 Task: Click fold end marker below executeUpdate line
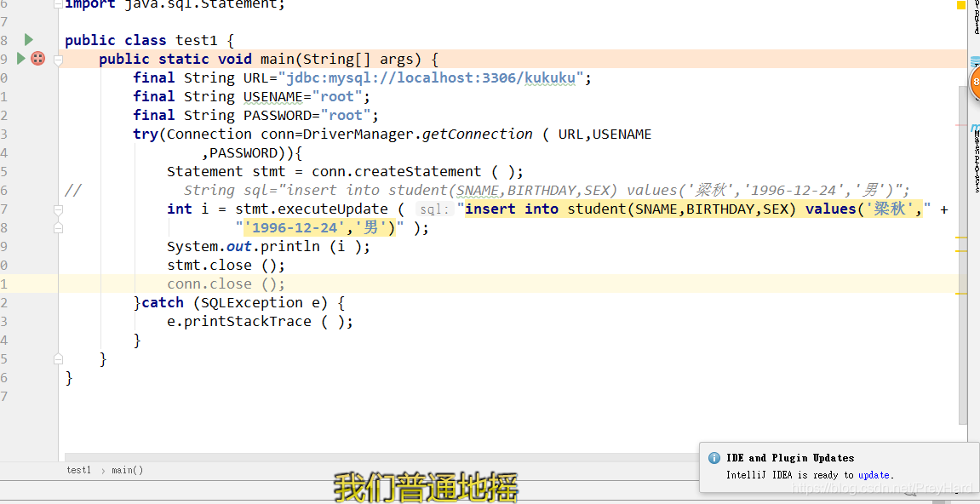58,228
